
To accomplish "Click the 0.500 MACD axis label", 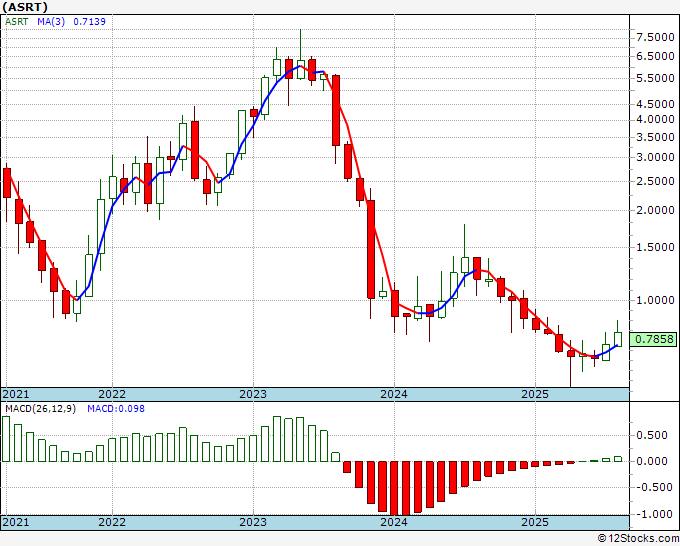I will pyautogui.click(x=651, y=435).
